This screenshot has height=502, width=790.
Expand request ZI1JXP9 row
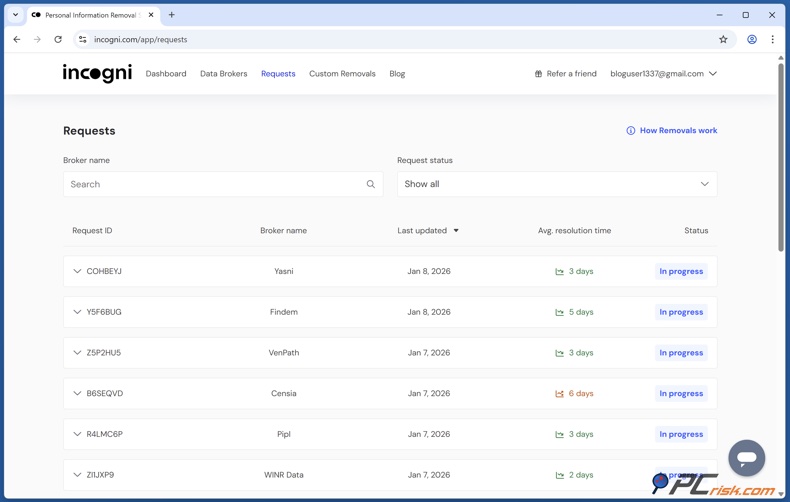(77, 475)
